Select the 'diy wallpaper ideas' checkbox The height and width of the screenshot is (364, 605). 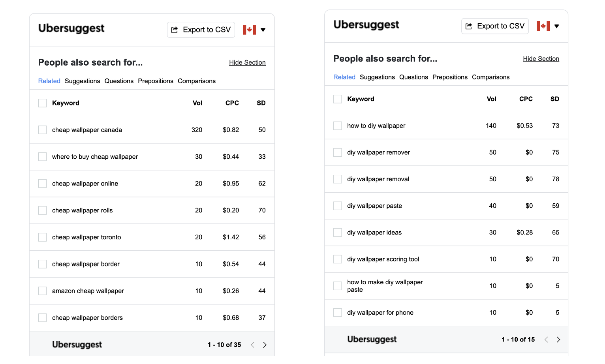point(338,233)
